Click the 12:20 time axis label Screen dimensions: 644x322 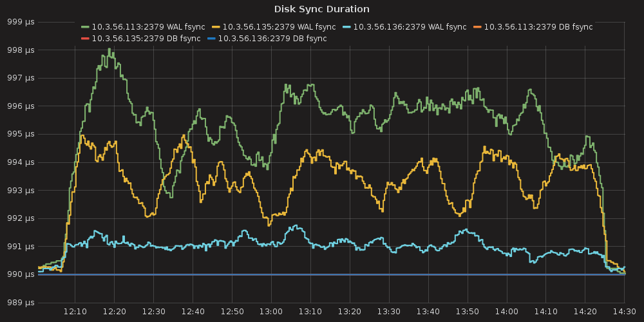click(x=114, y=312)
